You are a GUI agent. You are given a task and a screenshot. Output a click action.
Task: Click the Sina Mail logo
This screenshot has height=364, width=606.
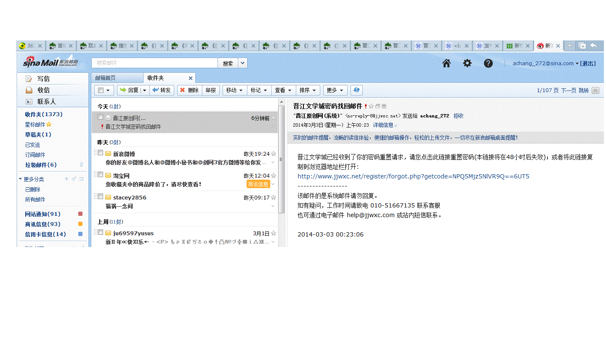[x=50, y=62]
